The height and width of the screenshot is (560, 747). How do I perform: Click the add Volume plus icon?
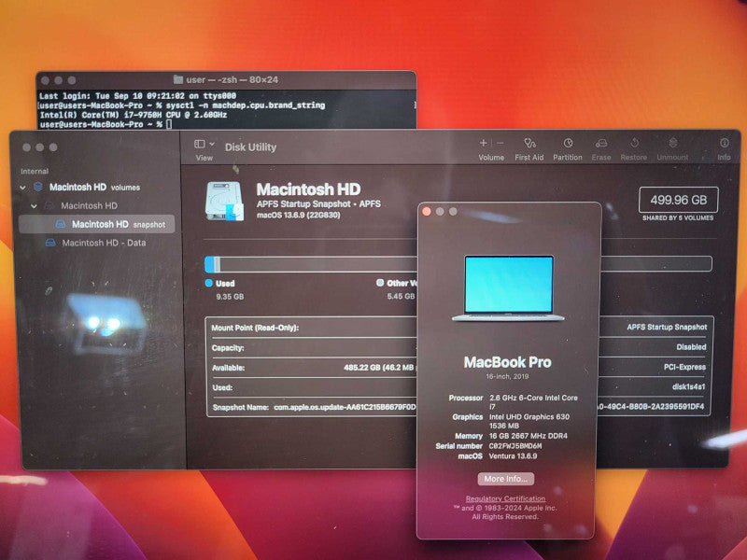pyautogui.click(x=483, y=143)
